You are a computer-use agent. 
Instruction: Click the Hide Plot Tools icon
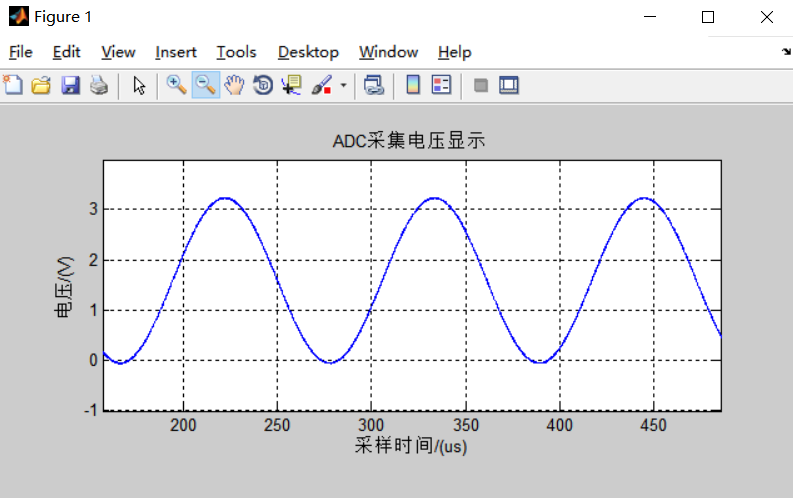481,86
